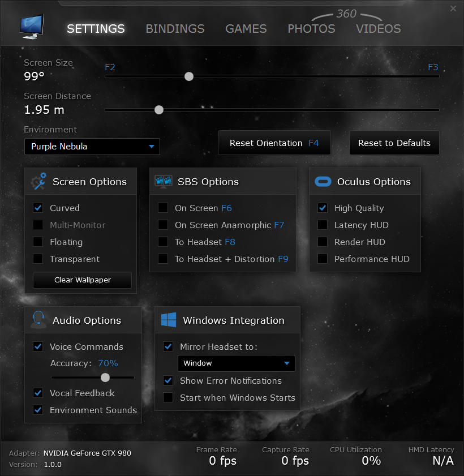The image size is (464, 476).
Task: Click the Screen Size slider handle
Action: click(189, 76)
